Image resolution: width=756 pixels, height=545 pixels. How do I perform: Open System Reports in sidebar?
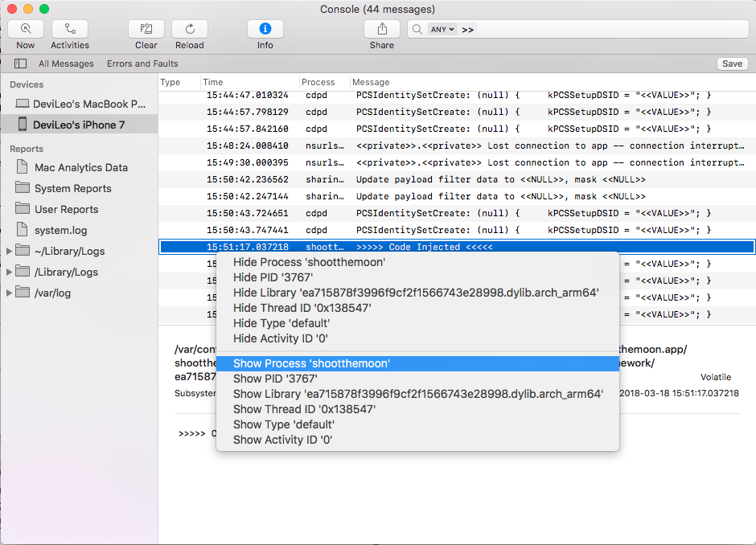click(x=73, y=188)
